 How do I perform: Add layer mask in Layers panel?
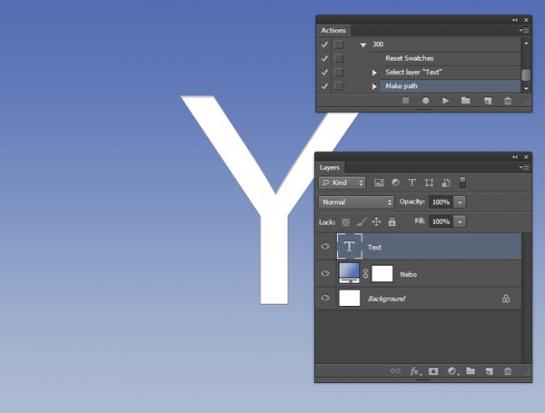point(433,371)
